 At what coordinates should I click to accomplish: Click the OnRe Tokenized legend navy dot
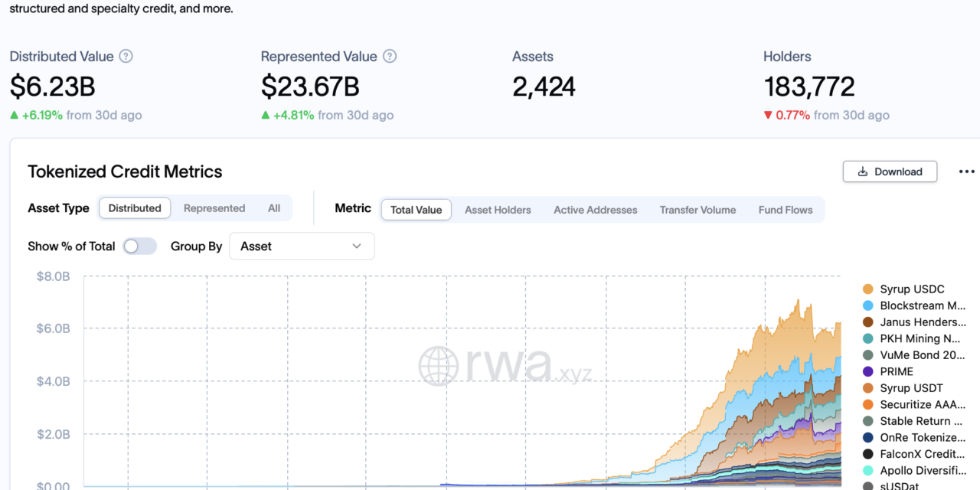tap(868, 438)
